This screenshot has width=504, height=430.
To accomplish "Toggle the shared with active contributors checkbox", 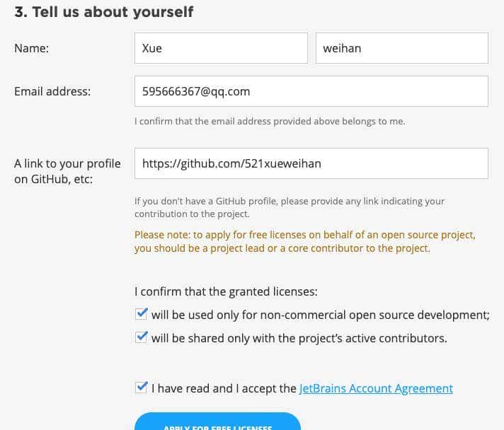I will (x=142, y=337).
